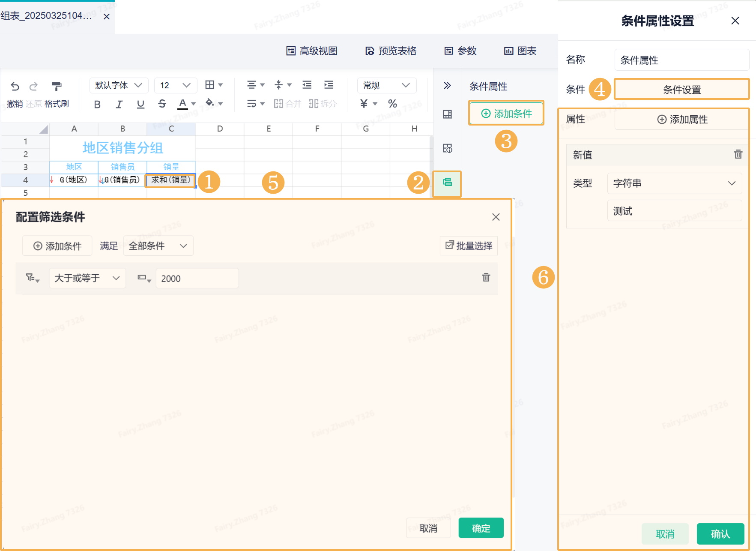Click the horizontal alignment icon
756x551 pixels.
[x=252, y=85]
